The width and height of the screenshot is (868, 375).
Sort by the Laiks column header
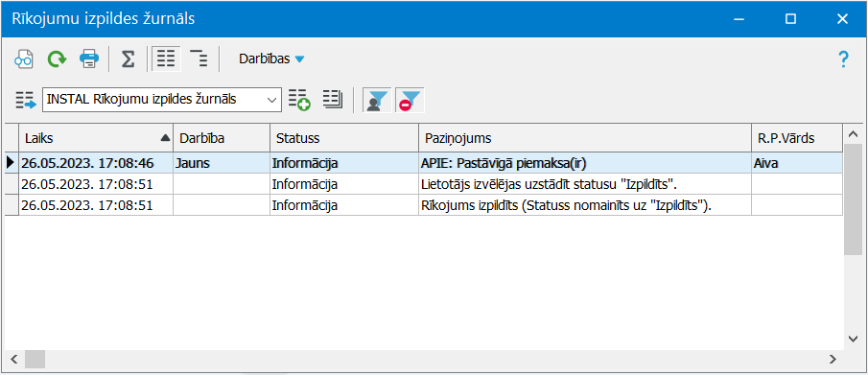96,138
